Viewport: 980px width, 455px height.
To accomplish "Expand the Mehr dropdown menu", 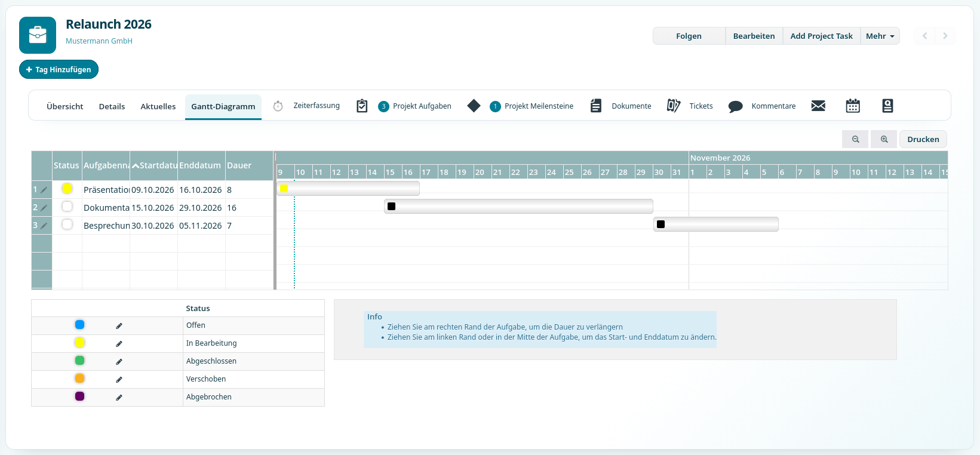I will (x=880, y=36).
